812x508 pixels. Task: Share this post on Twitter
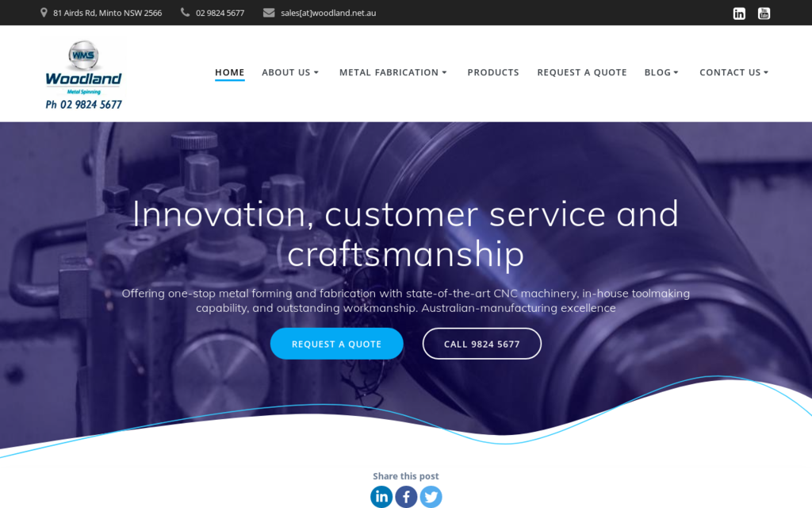tap(431, 497)
